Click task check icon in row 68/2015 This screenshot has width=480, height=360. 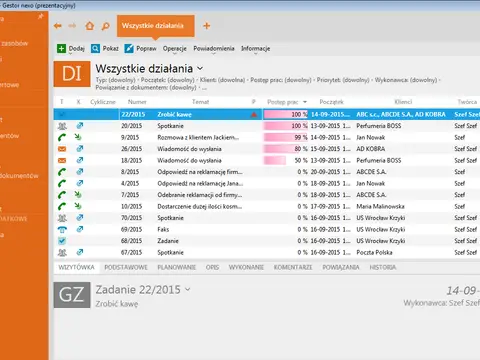(x=62, y=241)
